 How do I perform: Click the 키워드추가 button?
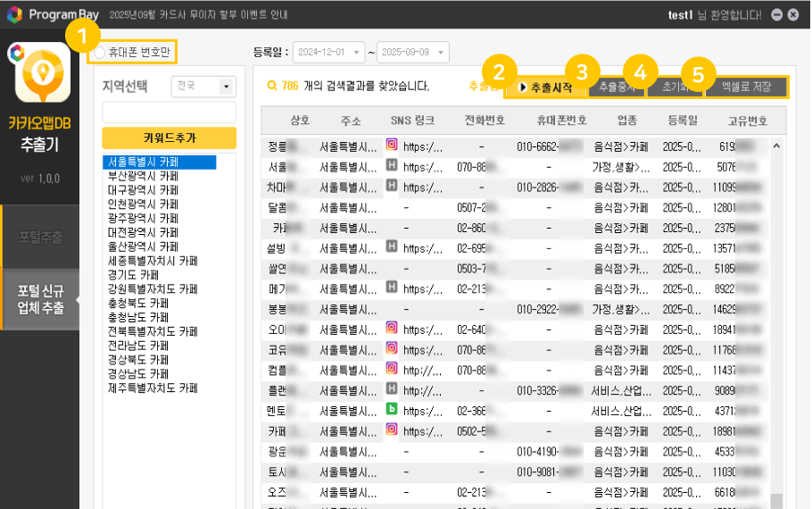170,138
